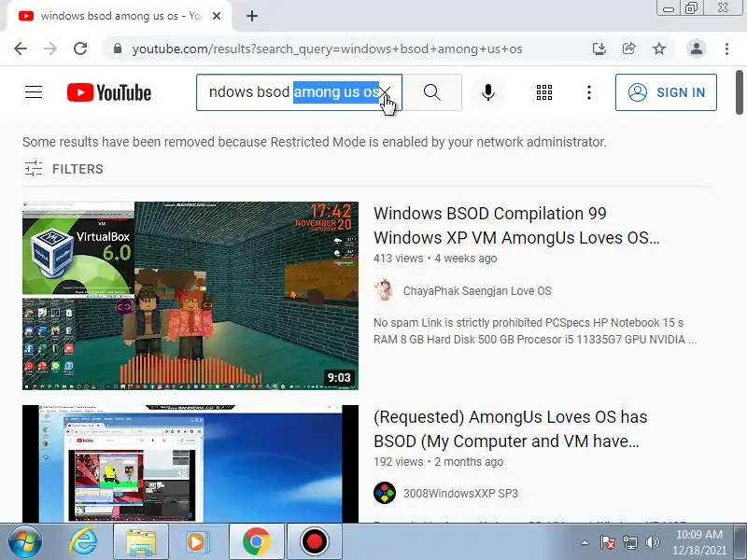Switch to Chrome in taskbar

pos(256,542)
